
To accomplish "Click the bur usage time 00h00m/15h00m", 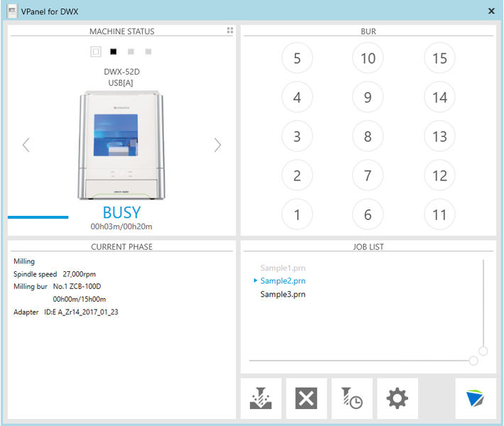I will 80,300.
